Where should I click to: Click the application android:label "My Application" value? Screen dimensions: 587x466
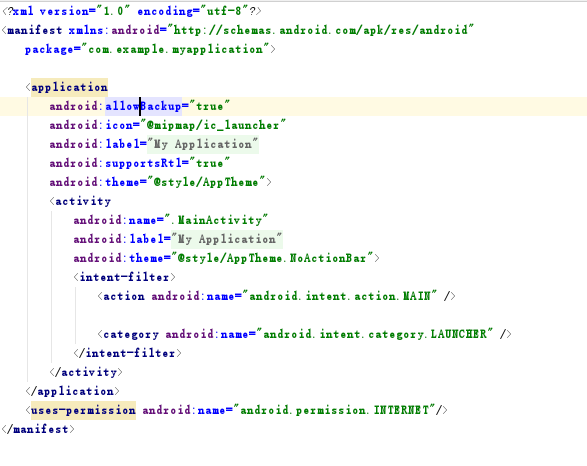[x=203, y=144]
